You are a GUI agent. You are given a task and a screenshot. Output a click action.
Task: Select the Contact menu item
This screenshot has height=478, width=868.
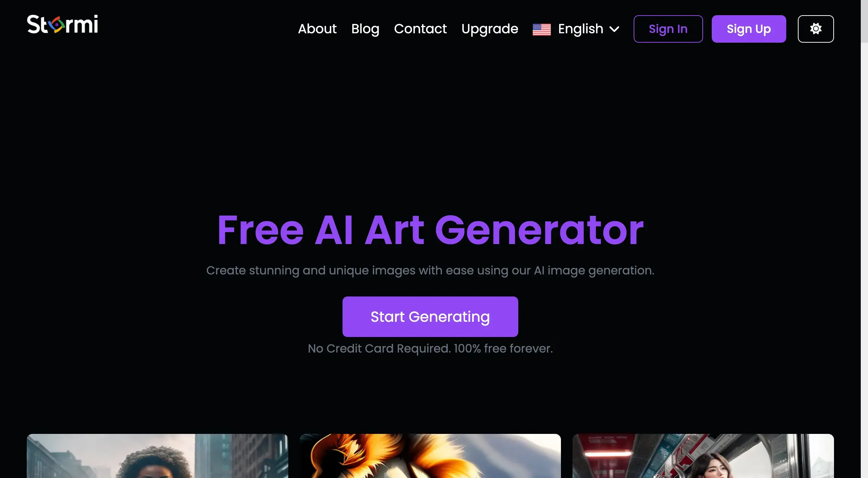click(421, 28)
